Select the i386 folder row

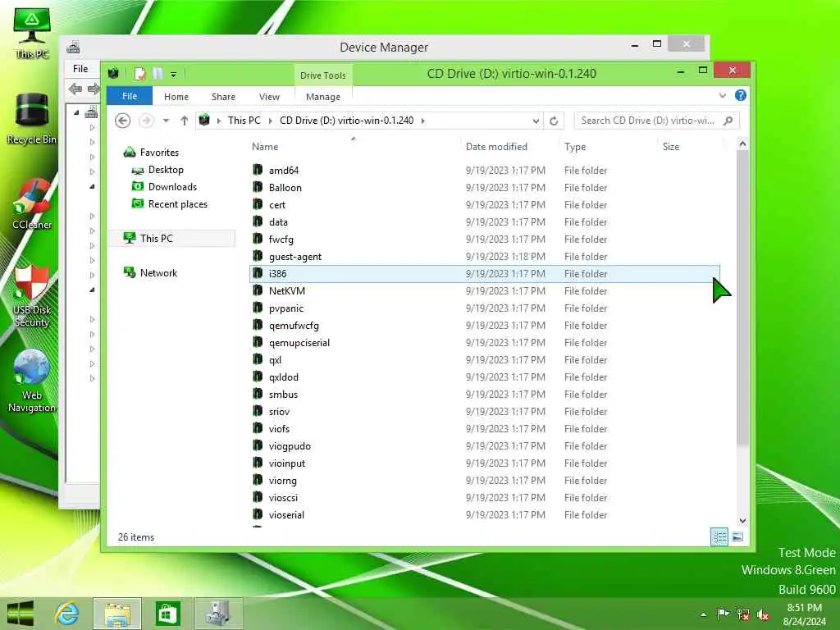tap(485, 273)
